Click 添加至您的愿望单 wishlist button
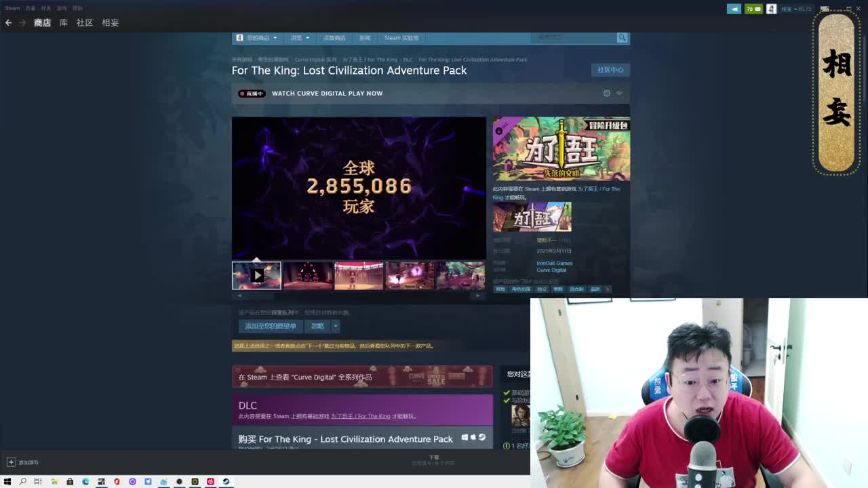Image resolution: width=868 pixels, height=488 pixels. pyautogui.click(x=271, y=326)
